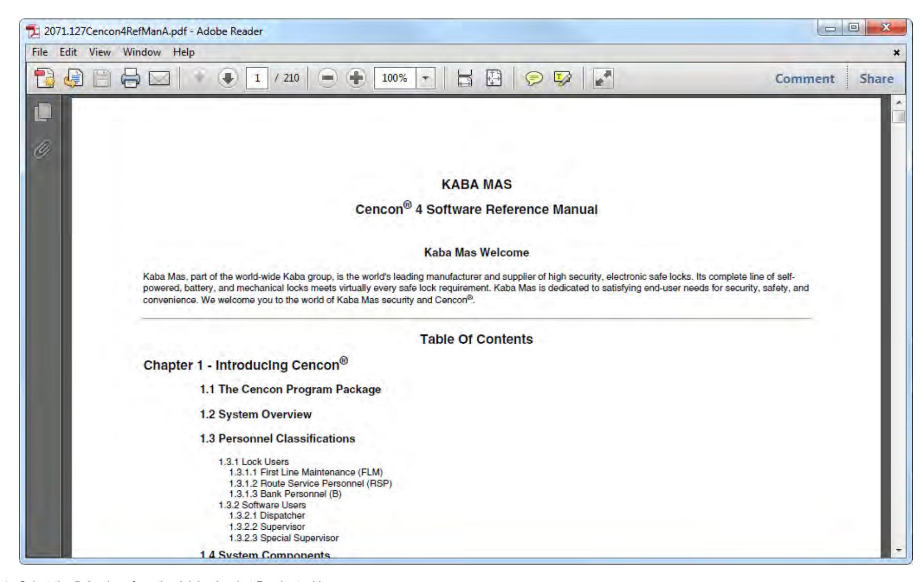Click the '1.3.2.3 Special Supervisor' entry
Screen dimensions: 924x582
(x=284, y=538)
